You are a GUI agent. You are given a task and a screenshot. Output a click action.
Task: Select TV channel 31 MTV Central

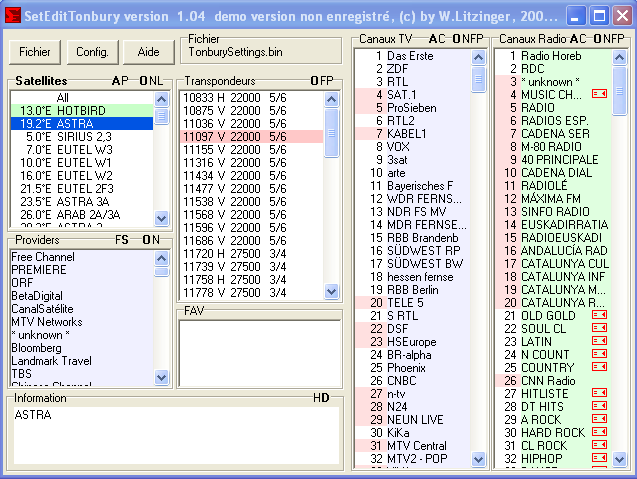(413, 446)
